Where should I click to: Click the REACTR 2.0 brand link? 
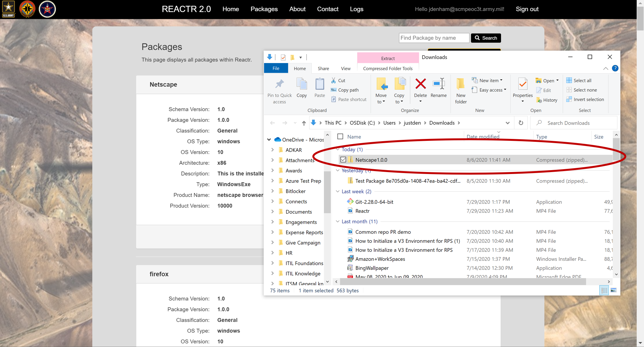pyautogui.click(x=186, y=9)
